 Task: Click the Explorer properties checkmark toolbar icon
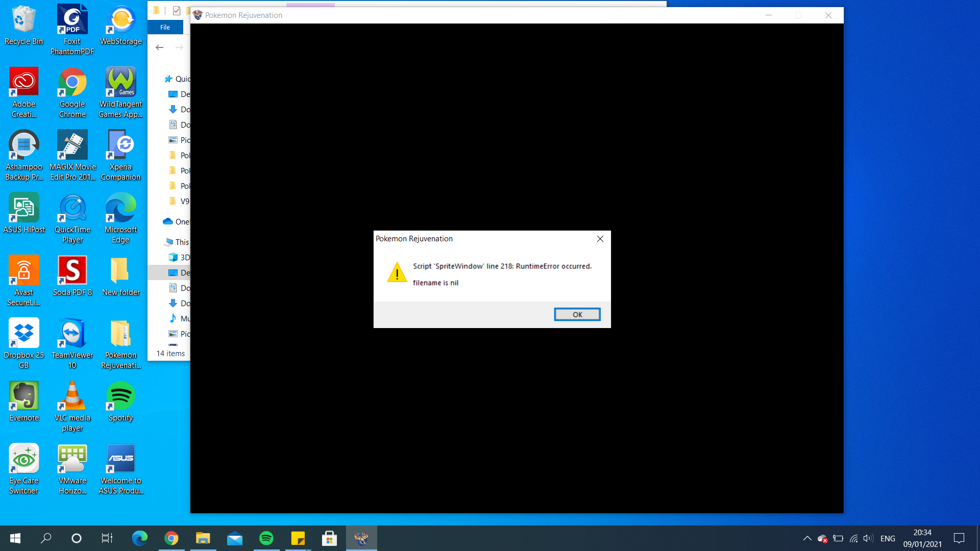click(177, 11)
